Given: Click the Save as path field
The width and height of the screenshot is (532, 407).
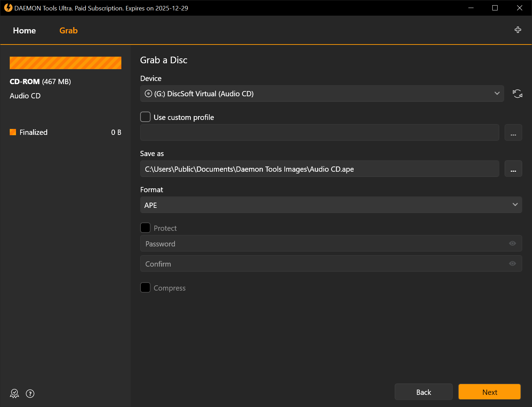Looking at the screenshot, I should pos(319,169).
